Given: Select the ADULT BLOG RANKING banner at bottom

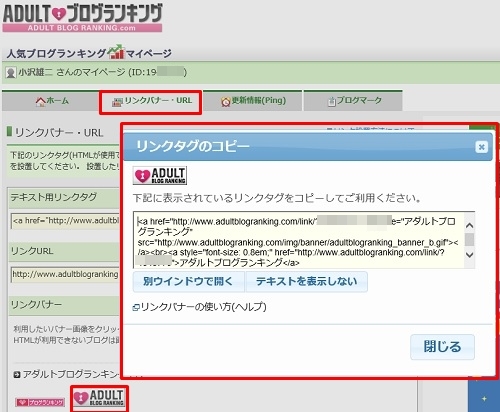Looking at the screenshot, I should pos(99,398).
